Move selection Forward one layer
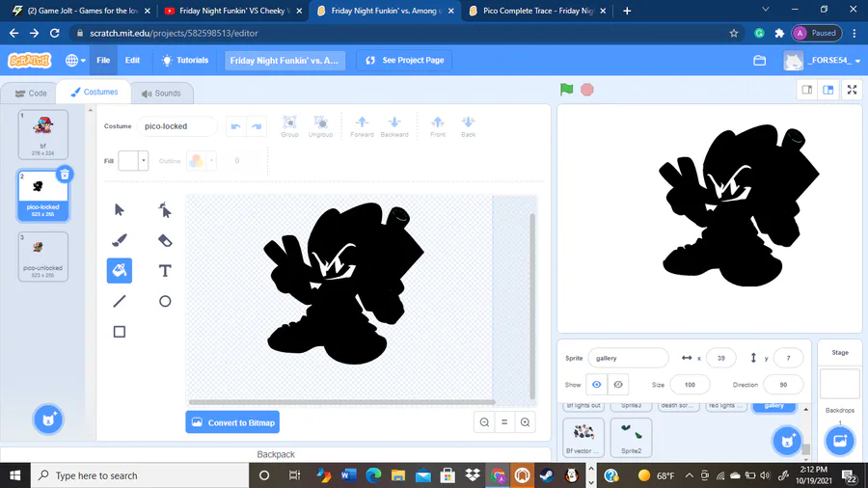Screen dimensions: 868x488 coord(362,126)
